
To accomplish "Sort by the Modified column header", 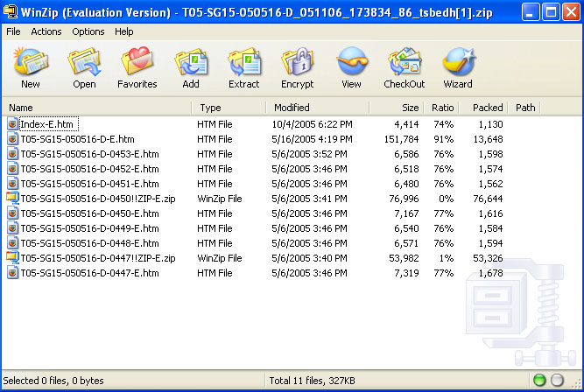I will point(318,108).
